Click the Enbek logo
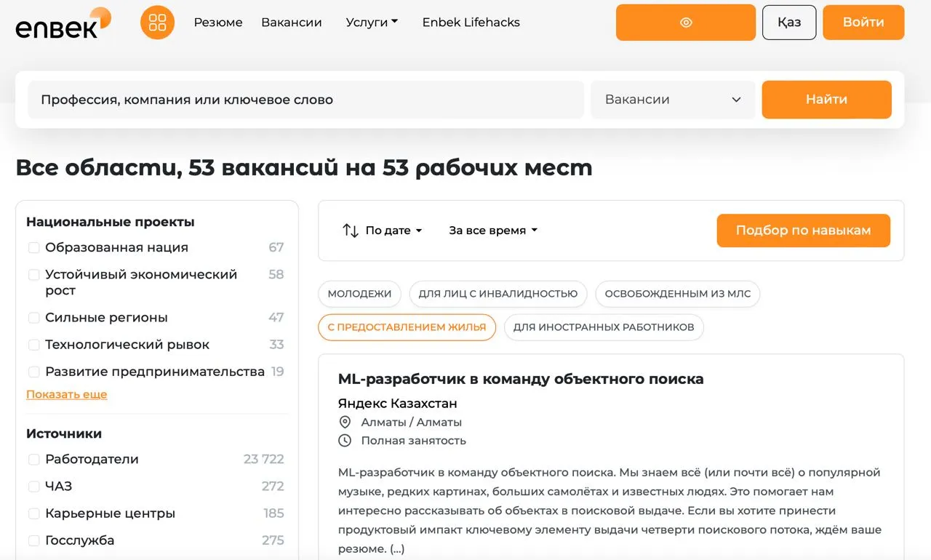This screenshot has height=560, width=931. [x=63, y=23]
